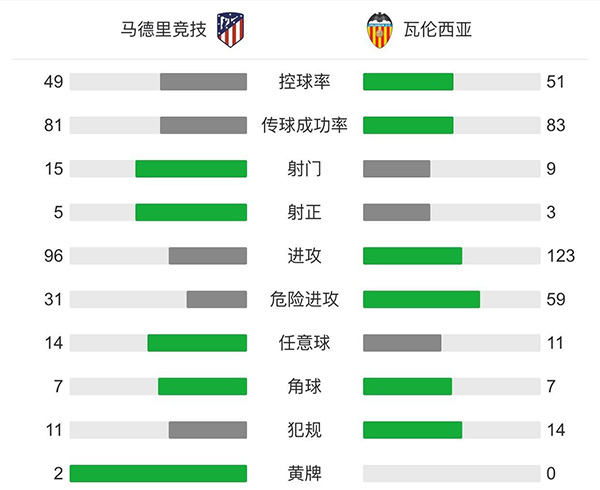The width and height of the screenshot is (600, 490).
Task: Click the 传球成功率 stat label
Action: click(x=304, y=125)
